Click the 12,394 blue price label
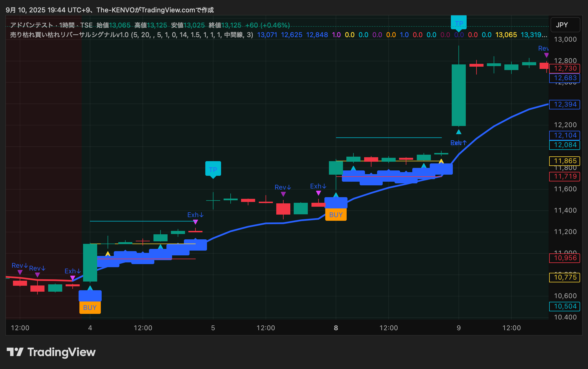 pos(565,104)
